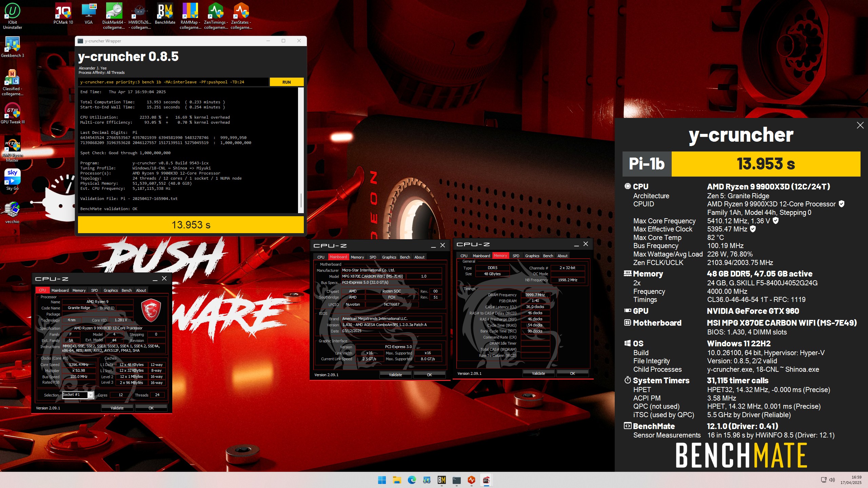Click the 'BenchMate validation: OK' line
Image resolution: width=868 pixels, height=488 pixels.
tap(109, 209)
